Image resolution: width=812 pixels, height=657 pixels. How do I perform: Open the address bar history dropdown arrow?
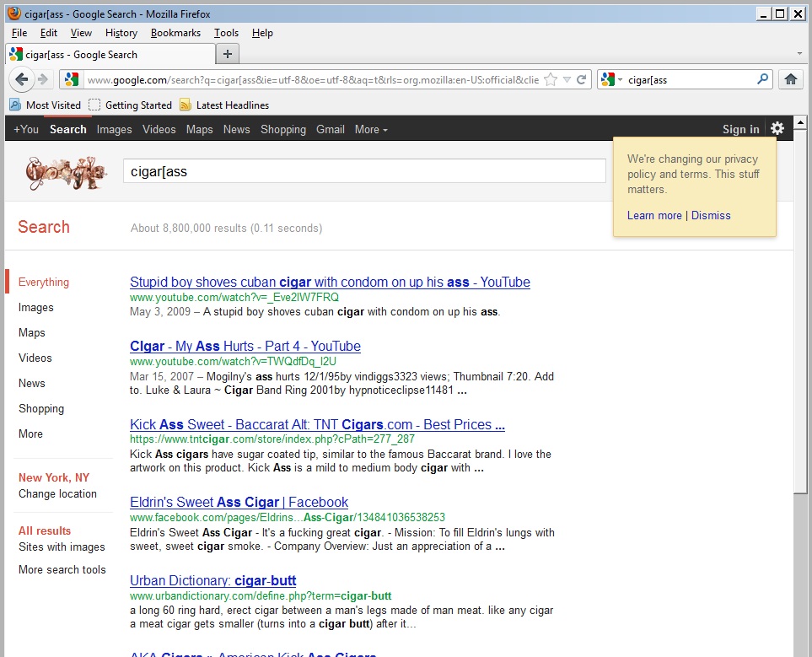tap(567, 79)
